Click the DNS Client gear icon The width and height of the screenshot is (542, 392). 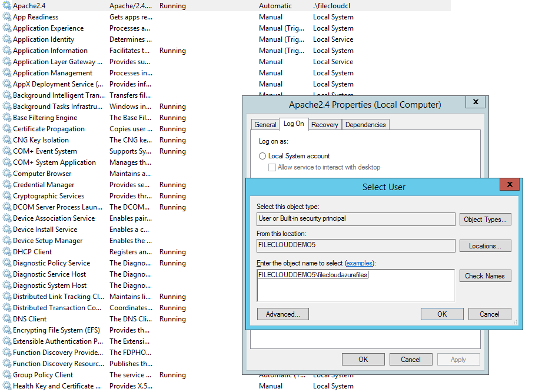coord(6,319)
